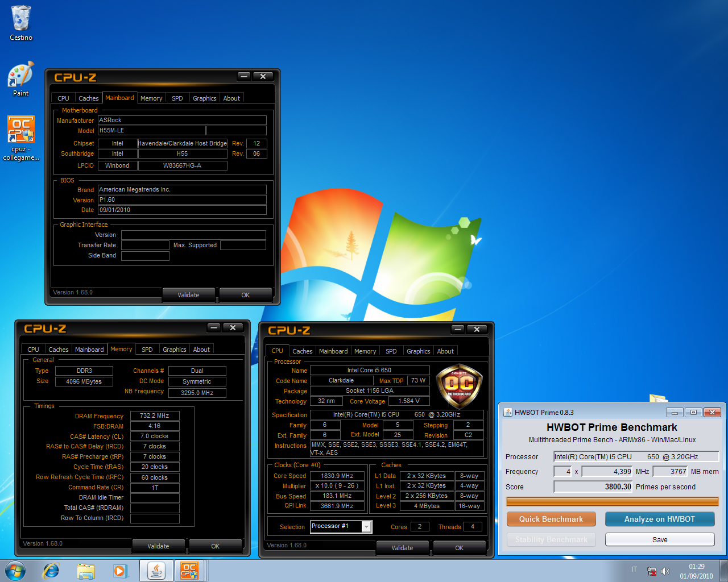This screenshot has width=728, height=582.
Task: Click Bus Speed value 183.1 MHz
Action: coord(337,496)
